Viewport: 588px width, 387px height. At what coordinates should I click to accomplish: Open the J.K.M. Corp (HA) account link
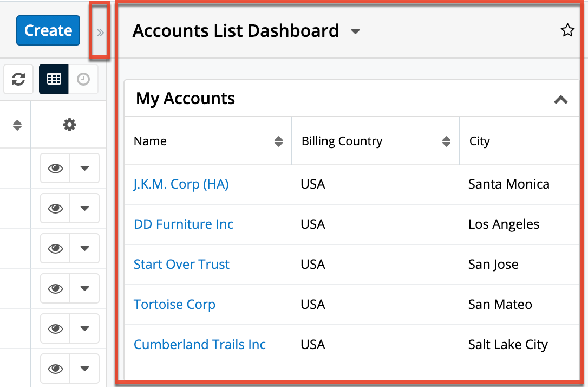tap(181, 184)
